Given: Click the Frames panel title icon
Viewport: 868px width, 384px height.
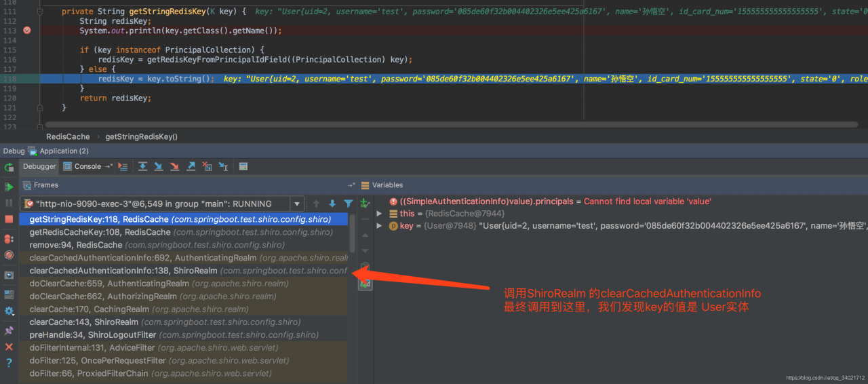Looking at the screenshot, I should (27, 185).
